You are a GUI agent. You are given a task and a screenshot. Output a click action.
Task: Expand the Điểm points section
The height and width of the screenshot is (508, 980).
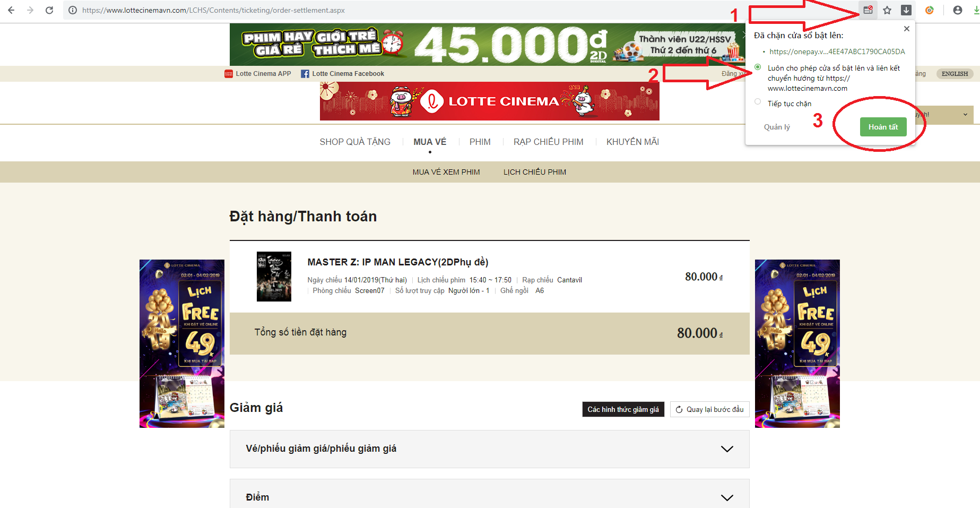pos(726,497)
